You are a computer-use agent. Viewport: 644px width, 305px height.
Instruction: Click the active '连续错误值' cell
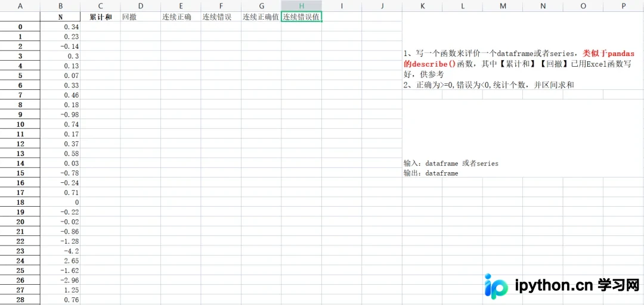coord(302,17)
